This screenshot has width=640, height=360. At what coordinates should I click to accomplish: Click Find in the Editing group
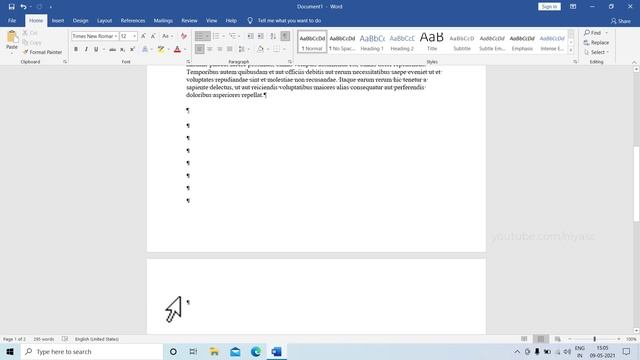click(593, 33)
